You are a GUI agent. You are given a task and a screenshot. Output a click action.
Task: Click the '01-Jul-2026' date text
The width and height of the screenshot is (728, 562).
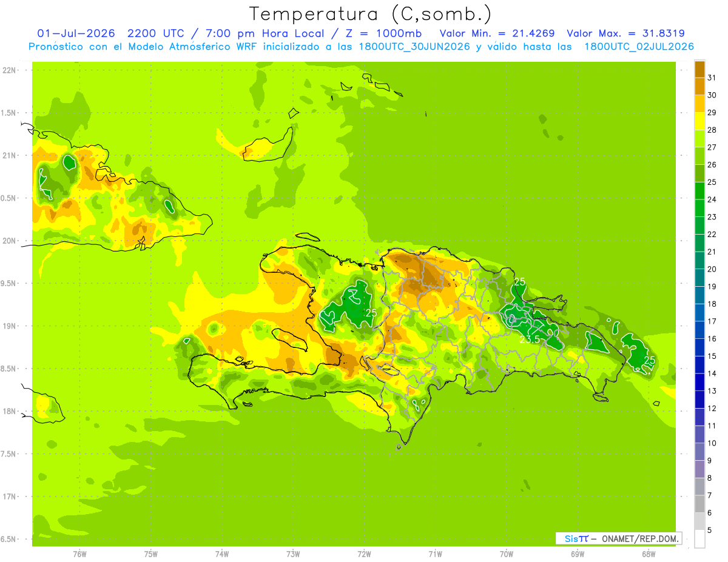77,33
